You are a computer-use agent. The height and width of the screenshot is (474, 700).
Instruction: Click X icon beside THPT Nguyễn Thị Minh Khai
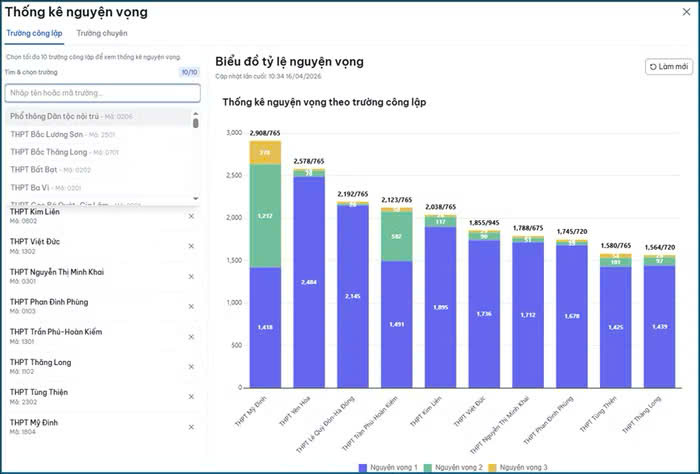coord(191,276)
